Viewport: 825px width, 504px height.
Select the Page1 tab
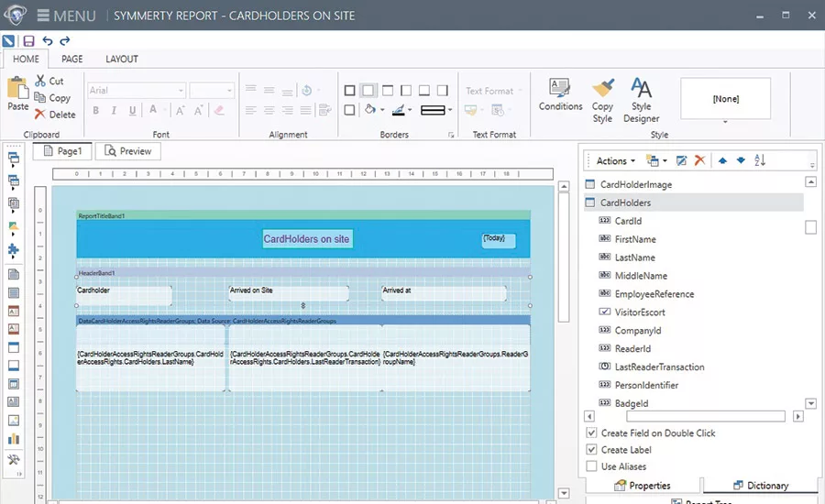(62, 151)
